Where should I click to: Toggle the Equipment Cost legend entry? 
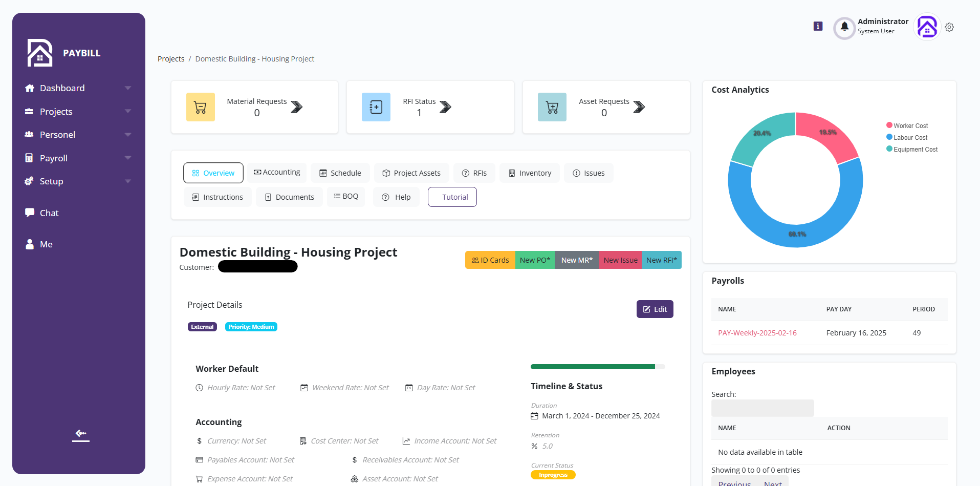(911, 149)
